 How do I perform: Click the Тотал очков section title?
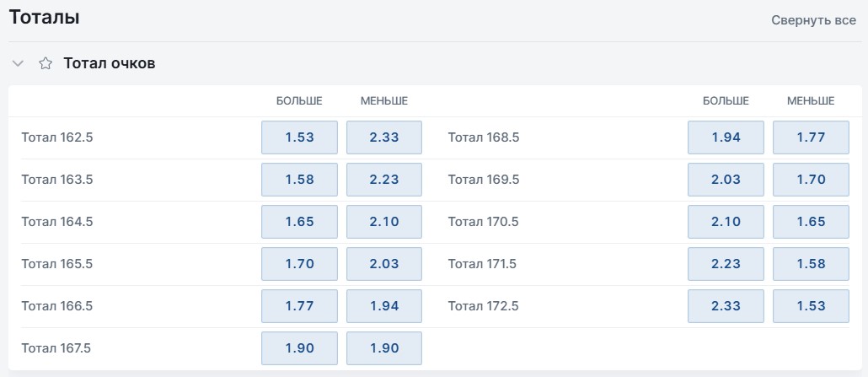coord(109,64)
